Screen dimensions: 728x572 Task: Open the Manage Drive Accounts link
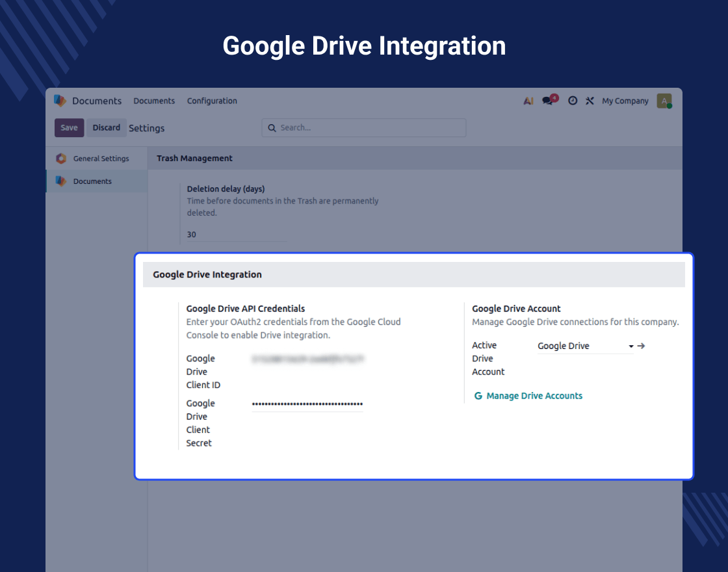tap(534, 396)
